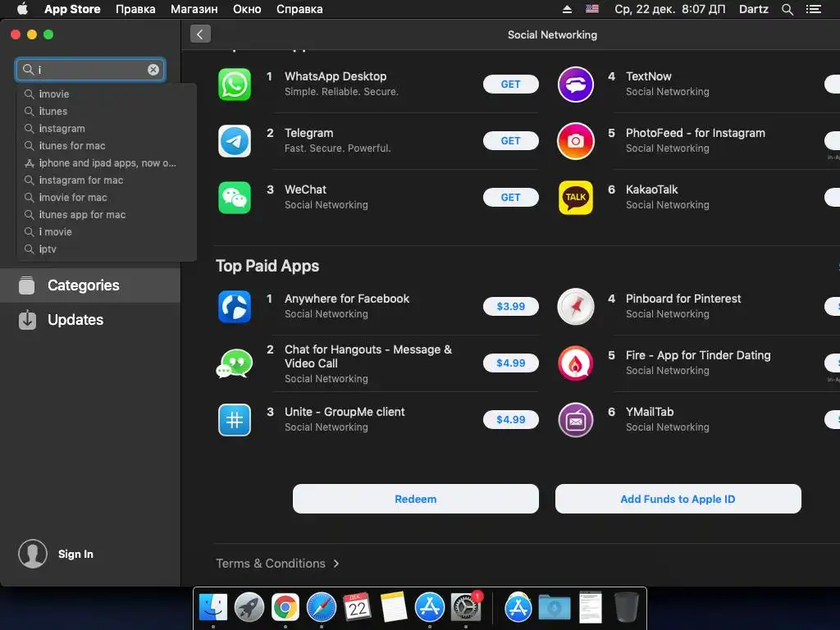The image size is (840, 630).
Task: Open the Правка menu
Action: pyautogui.click(x=135, y=9)
